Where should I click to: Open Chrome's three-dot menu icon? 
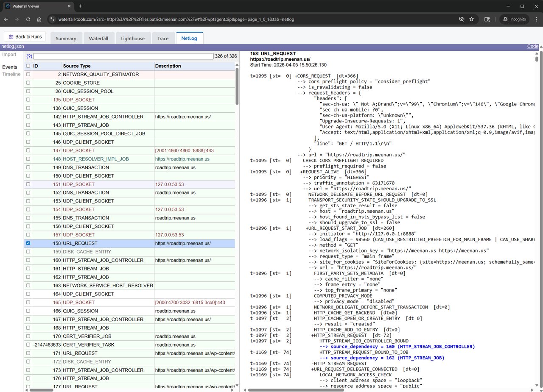536,19
